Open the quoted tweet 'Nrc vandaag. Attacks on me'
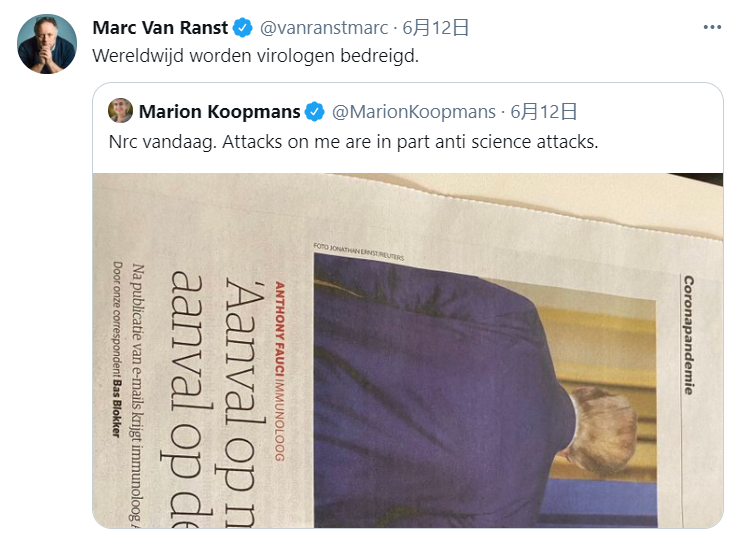 pyautogui.click(x=353, y=142)
